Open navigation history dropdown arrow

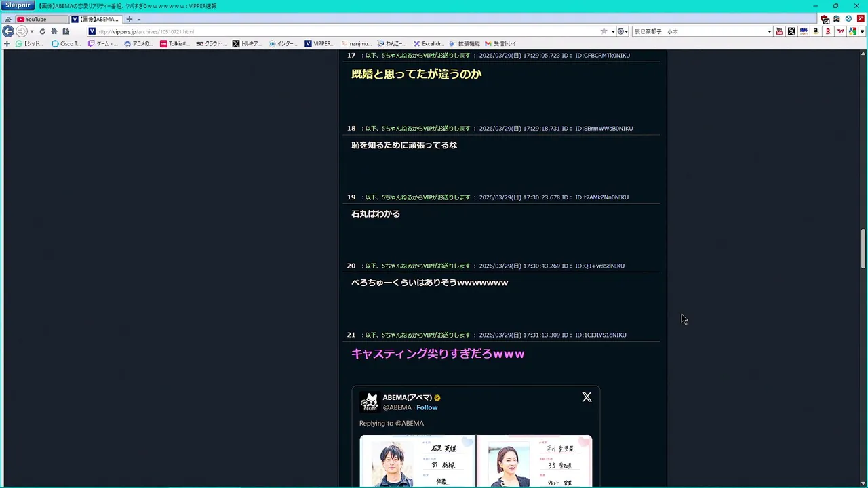point(32,31)
